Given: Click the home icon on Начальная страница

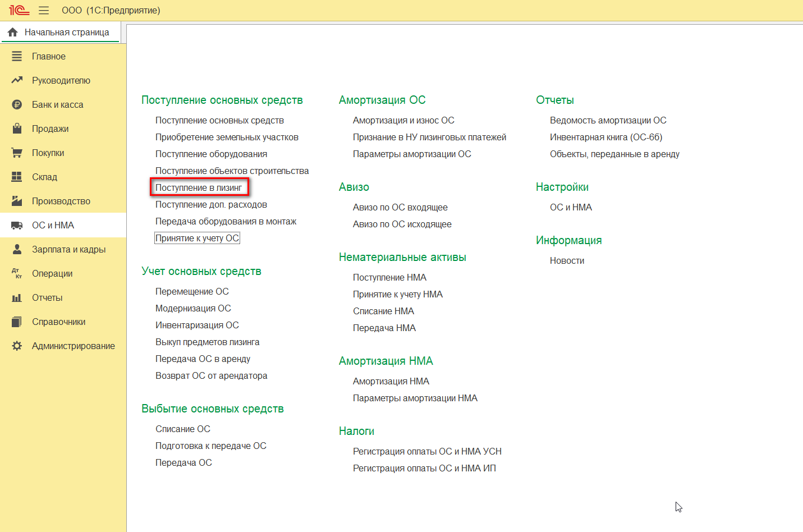Looking at the screenshot, I should [x=12, y=32].
